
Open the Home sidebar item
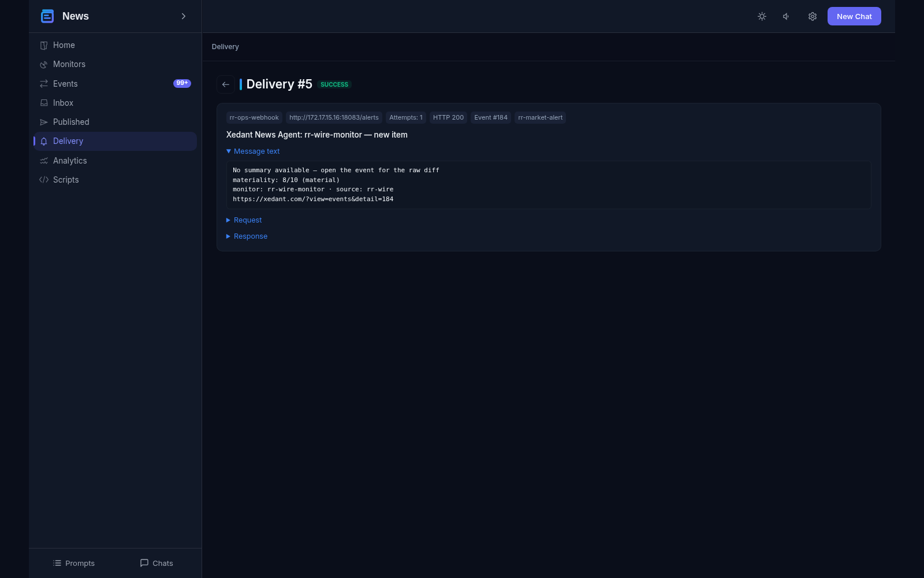(115, 45)
